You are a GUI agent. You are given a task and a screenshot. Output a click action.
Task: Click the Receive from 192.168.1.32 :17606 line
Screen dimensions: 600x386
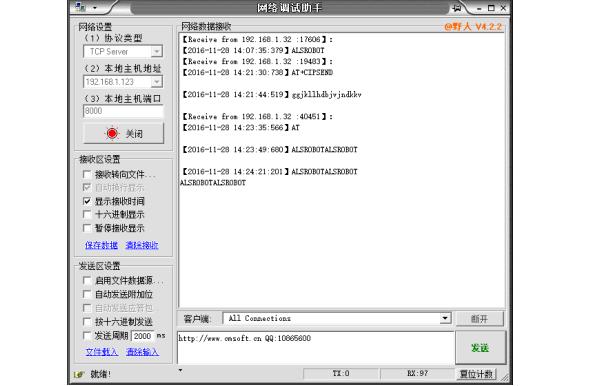tap(257, 39)
